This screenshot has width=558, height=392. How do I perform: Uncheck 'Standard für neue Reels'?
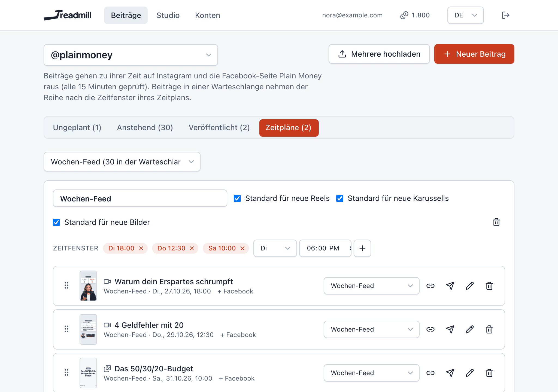[x=237, y=198]
